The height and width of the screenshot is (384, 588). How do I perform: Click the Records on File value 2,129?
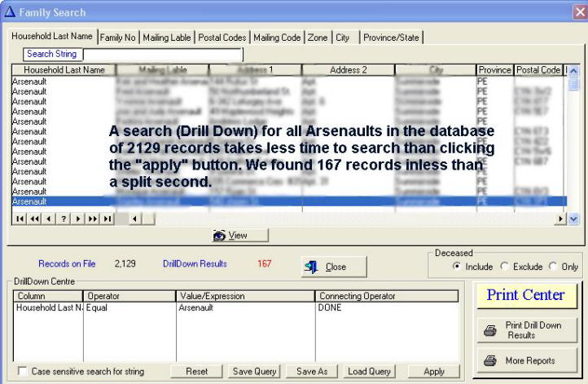(x=125, y=263)
